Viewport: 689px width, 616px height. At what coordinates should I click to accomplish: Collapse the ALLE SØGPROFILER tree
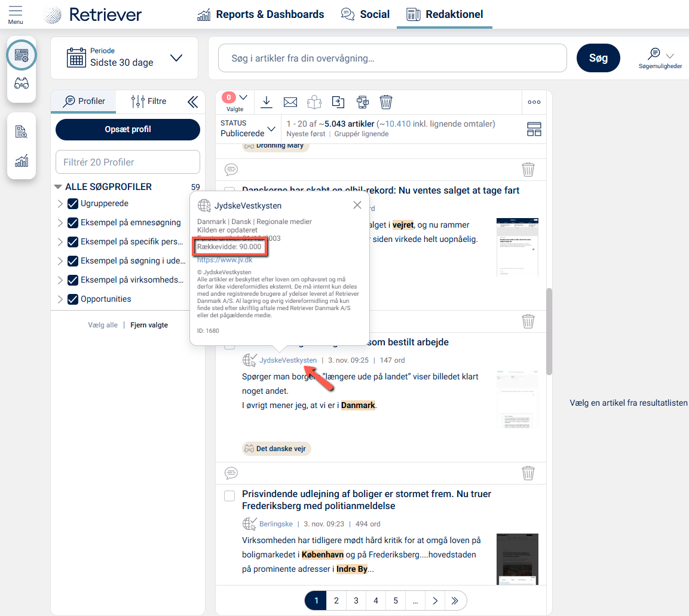coord(57,187)
